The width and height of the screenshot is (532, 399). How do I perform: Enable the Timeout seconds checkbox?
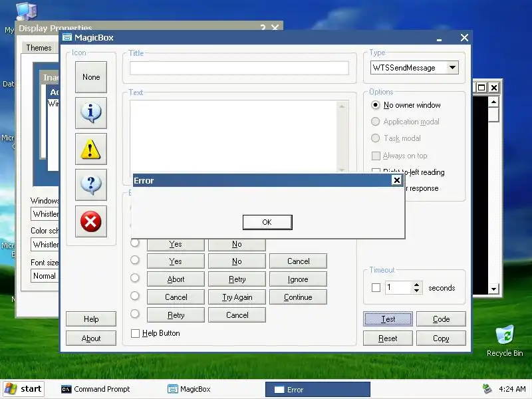(x=376, y=288)
